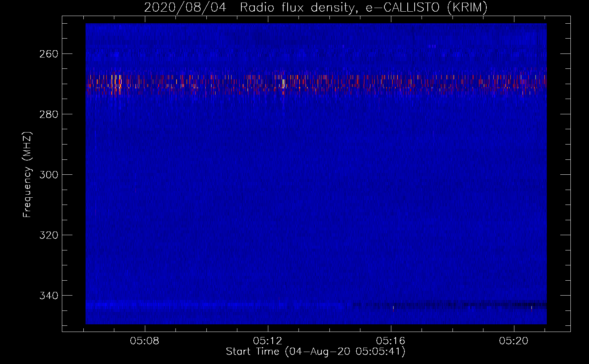Click the bright yellow burst near 05:12:30
The image size is (589, 364).
283,83
